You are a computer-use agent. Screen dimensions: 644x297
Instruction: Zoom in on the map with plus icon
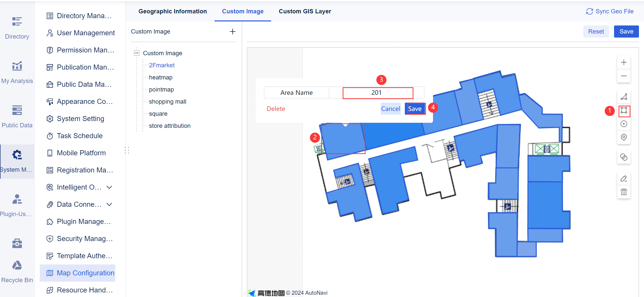pyautogui.click(x=624, y=62)
